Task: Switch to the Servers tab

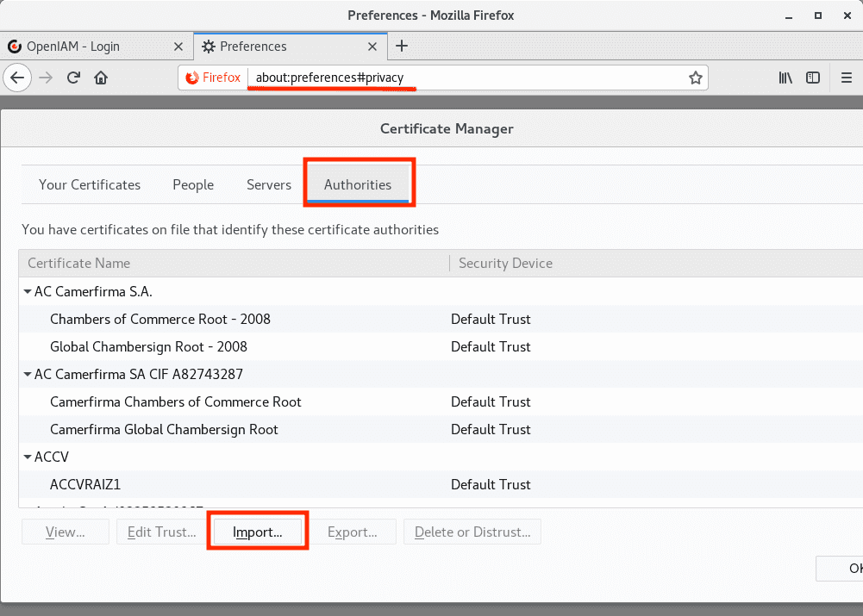Action: [x=269, y=185]
